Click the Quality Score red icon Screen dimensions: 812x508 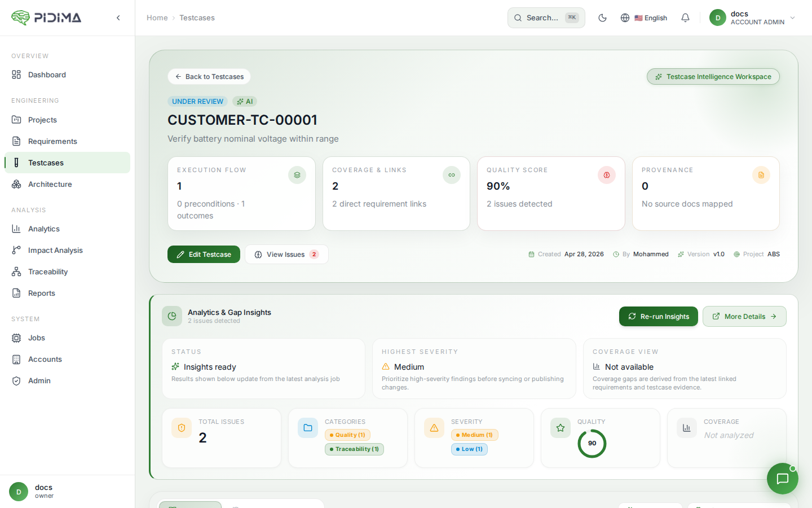(607, 175)
